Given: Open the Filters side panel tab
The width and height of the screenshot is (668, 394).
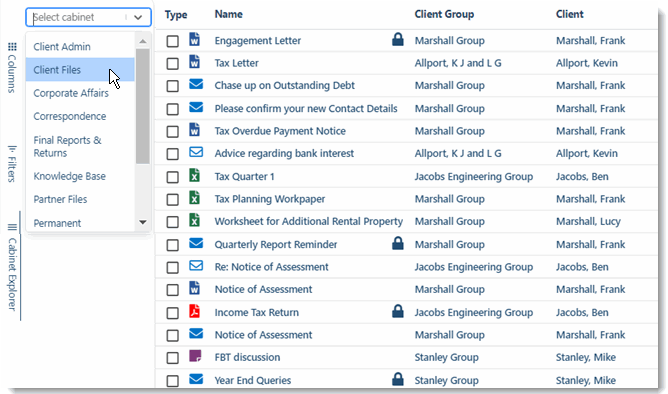Looking at the screenshot, I should tap(12, 164).
